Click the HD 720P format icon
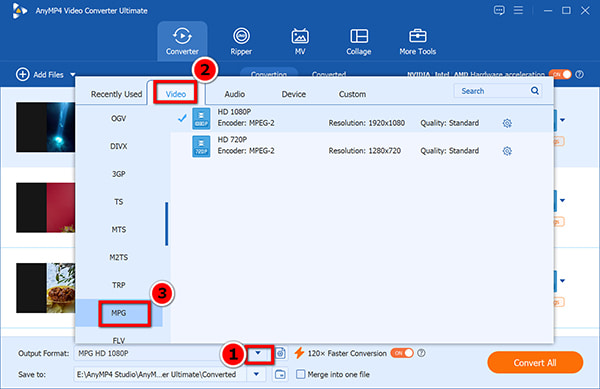The width and height of the screenshot is (600, 389). pyautogui.click(x=201, y=146)
